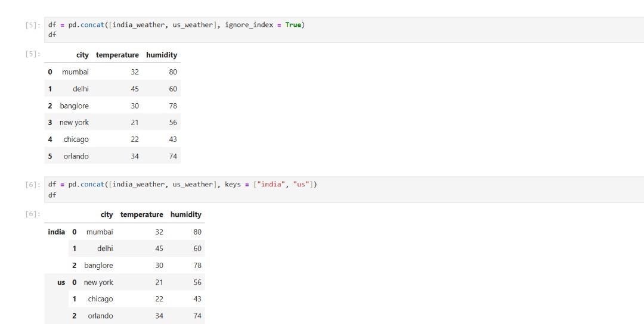Click inside code cell [5] with ignore_index concat
This screenshot has width=644, height=330.
pyautogui.click(x=344, y=30)
